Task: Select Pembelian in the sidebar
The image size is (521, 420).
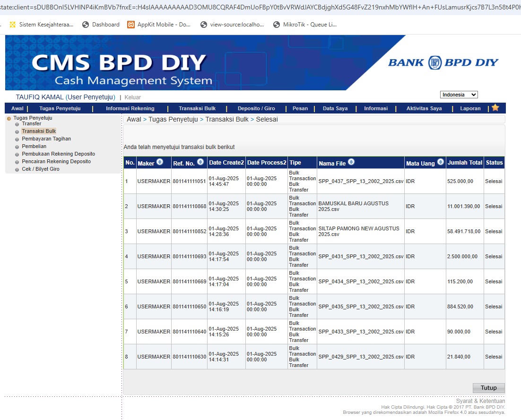Action: 34,146
